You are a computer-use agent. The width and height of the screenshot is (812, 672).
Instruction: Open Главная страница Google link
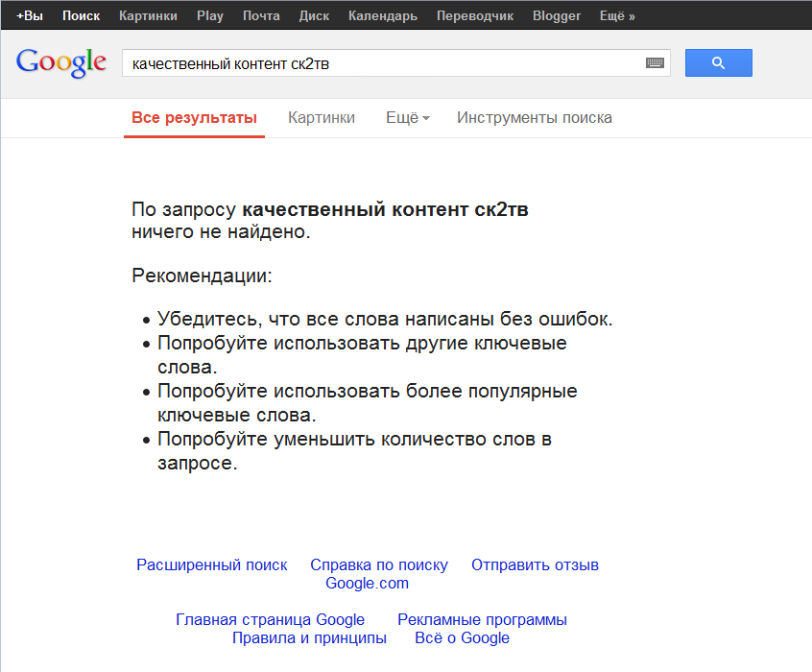point(270,619)
